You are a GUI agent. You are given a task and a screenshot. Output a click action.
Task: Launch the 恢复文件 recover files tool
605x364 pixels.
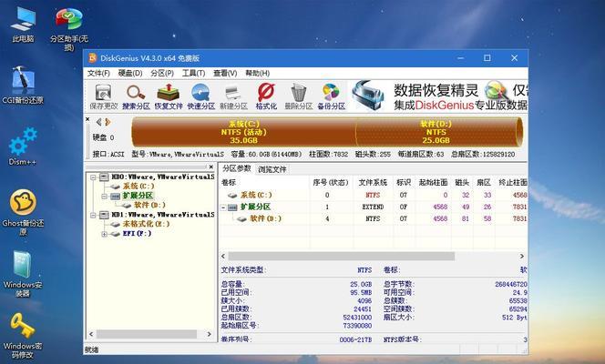[x=169, y=96]
